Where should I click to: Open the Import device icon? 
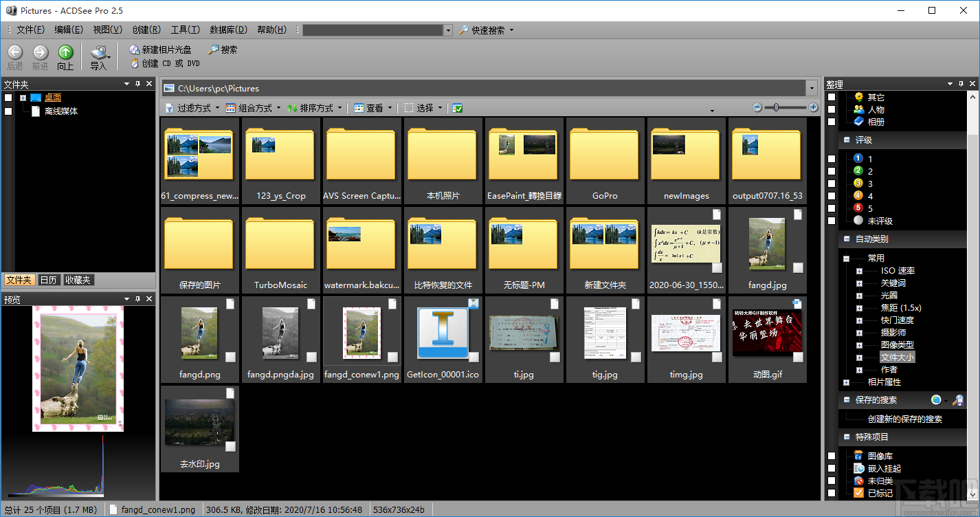click(x=98, y=53)
